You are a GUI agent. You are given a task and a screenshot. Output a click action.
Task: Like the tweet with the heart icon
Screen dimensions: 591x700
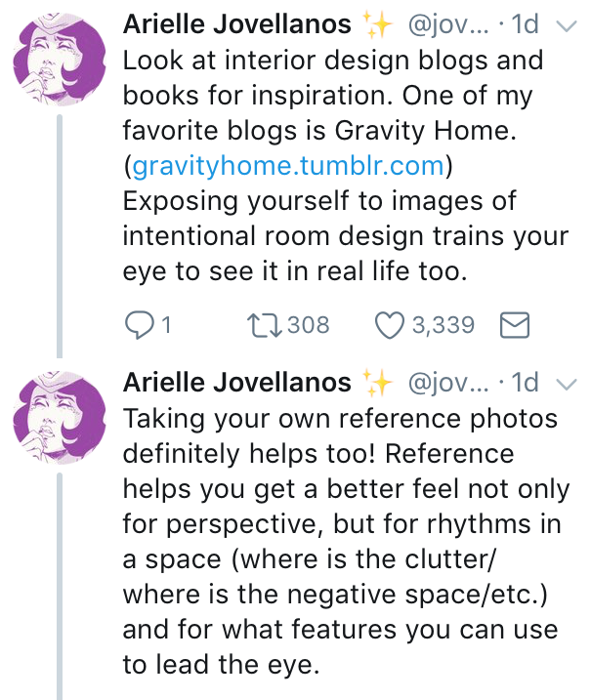393,325
